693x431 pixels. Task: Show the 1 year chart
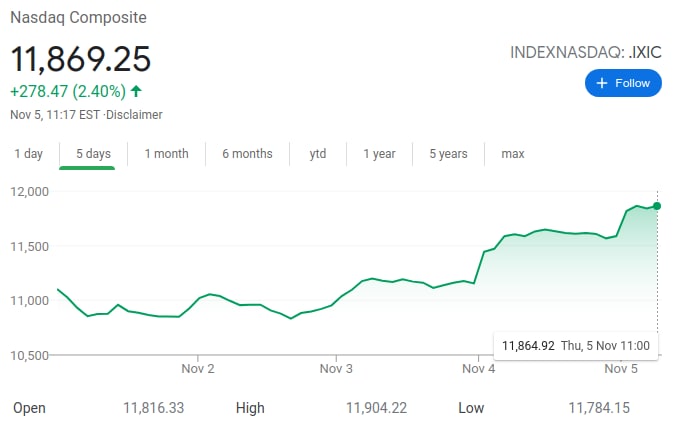tap(379, 154)
